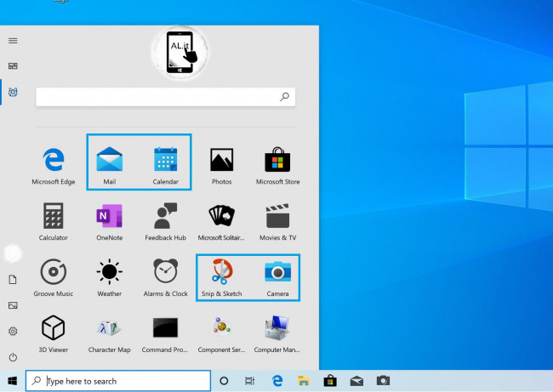Open Computer Management
Image resolution: width=553 pixels, height=392 pixels.
click(x=277, y=334)
